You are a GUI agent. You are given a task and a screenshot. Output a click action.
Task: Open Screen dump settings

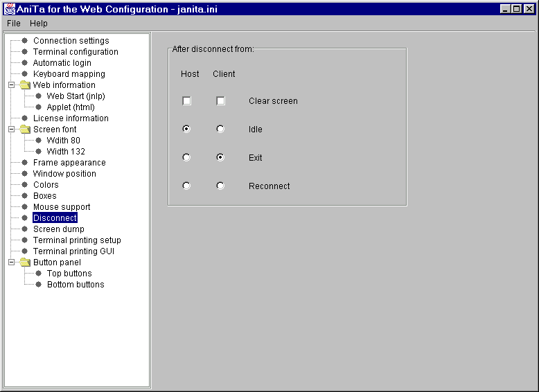(59, 229)
